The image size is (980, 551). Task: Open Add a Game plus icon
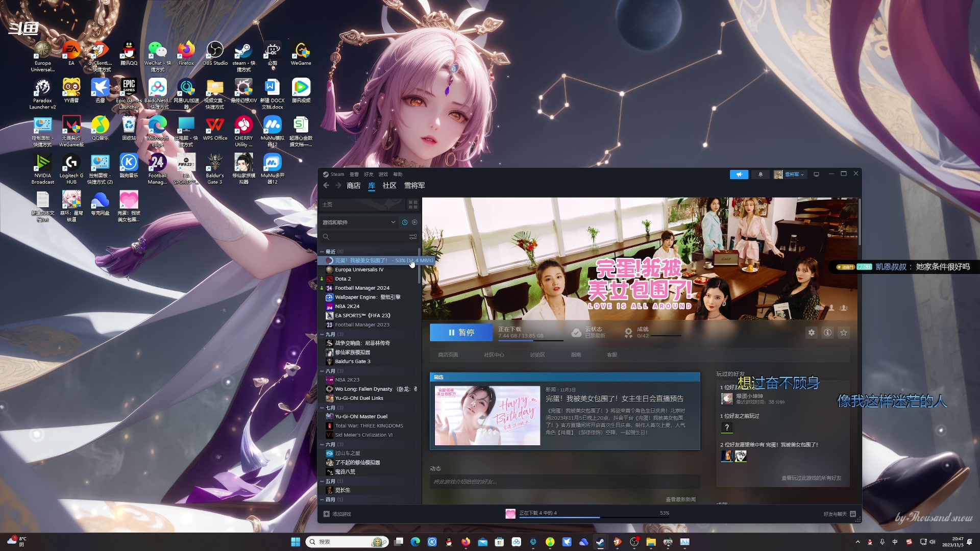click(x=327, y=514)
